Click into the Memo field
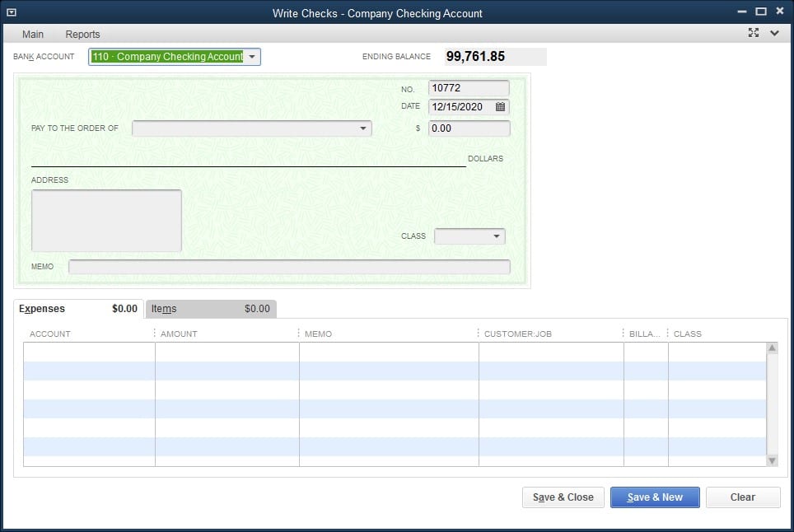This screenshot has height=532, width=794. (x=288, y=267)
